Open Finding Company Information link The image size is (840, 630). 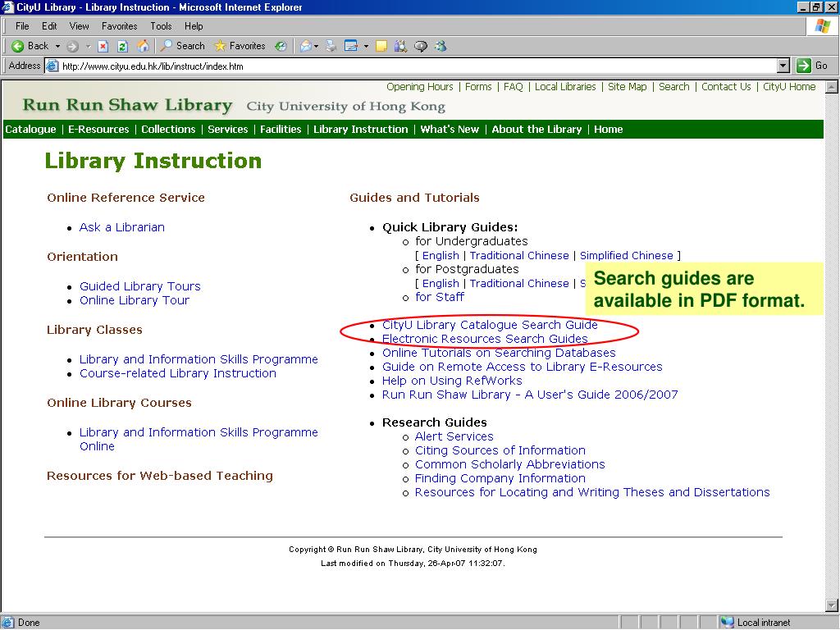tap(500, 478)
